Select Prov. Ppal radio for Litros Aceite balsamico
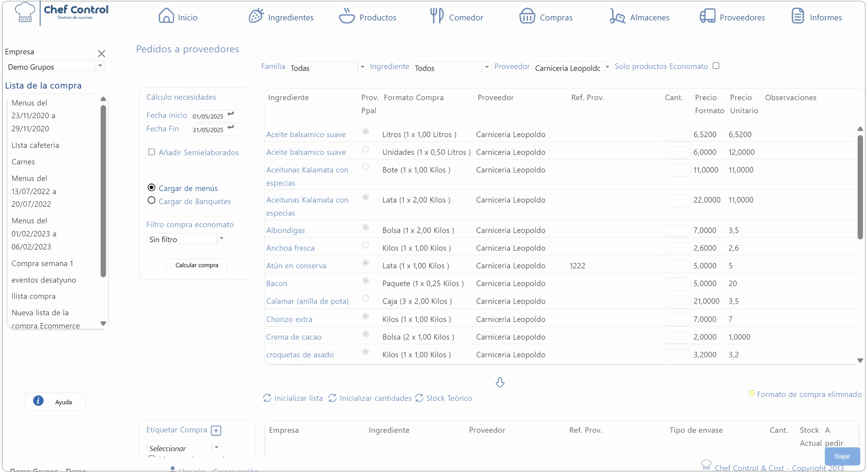The height and width of the screenshot is (472, 868). click(366, 132)
